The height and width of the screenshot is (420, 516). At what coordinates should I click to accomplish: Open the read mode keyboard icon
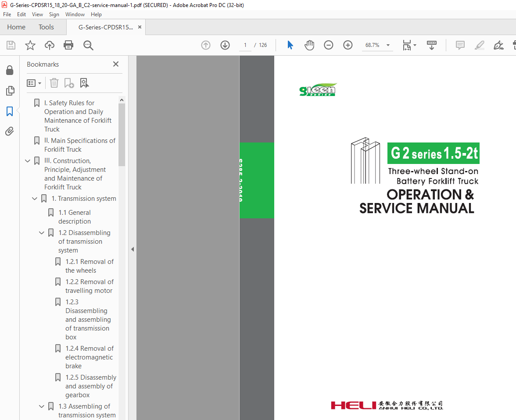point(431,45)
